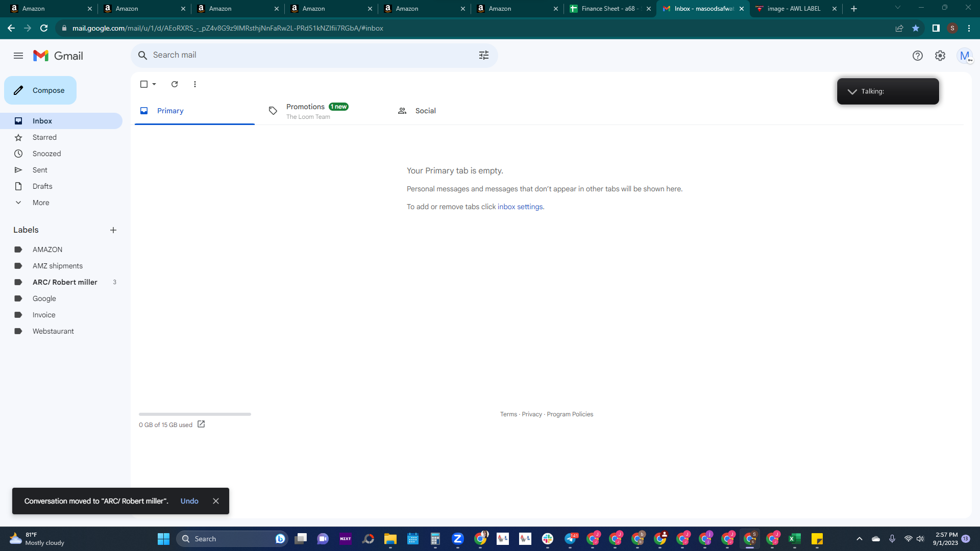Open the Settings gear icon

click(x=940, y=56)
